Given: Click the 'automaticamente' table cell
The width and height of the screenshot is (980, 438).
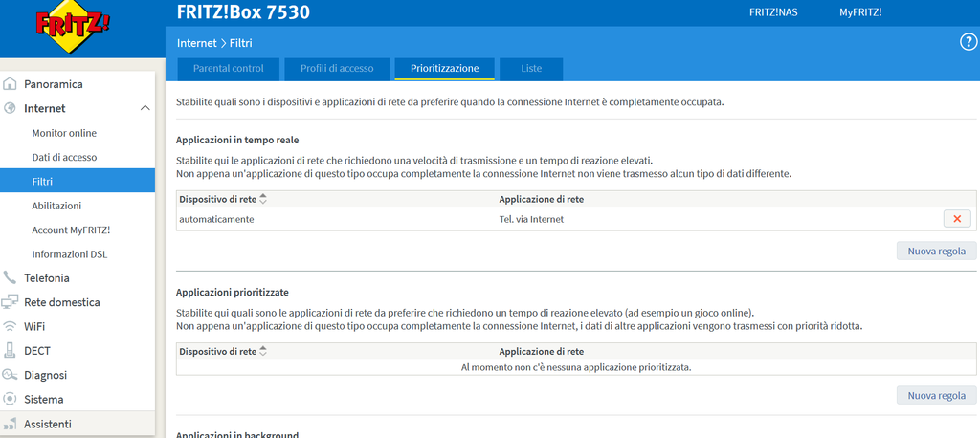Looking at the screenshot, I should pyautogui.click(x=216, y=219).
